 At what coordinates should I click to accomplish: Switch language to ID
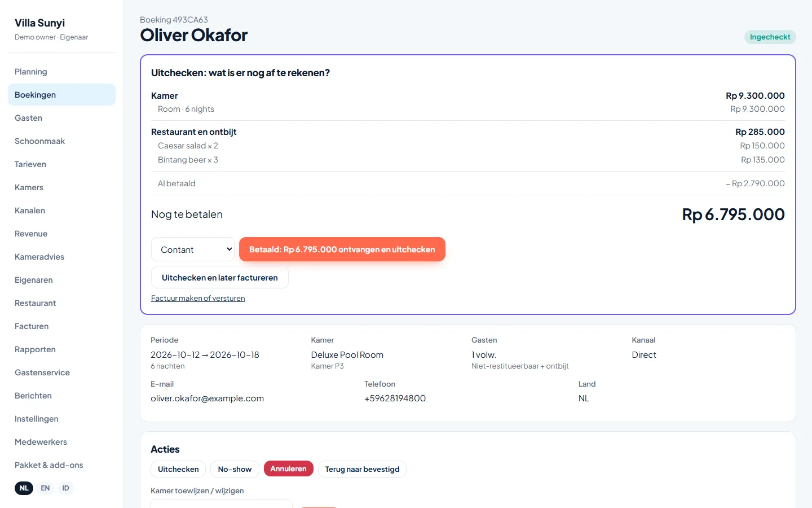pos(66,488)
